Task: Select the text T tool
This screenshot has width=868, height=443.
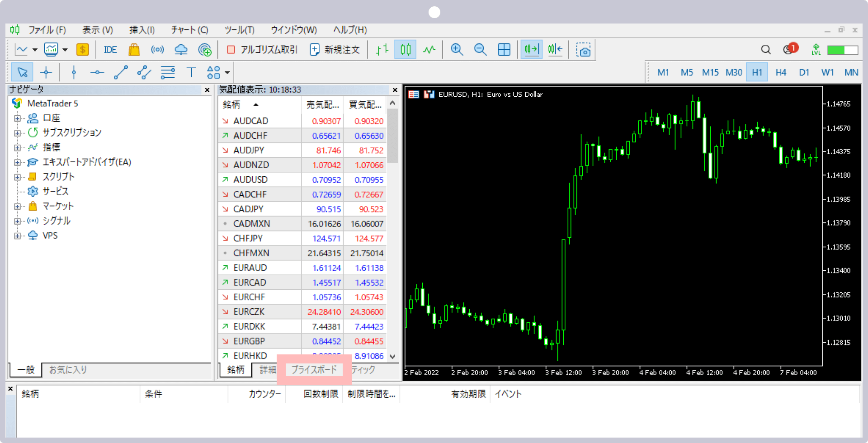Action: pos(191,72)
